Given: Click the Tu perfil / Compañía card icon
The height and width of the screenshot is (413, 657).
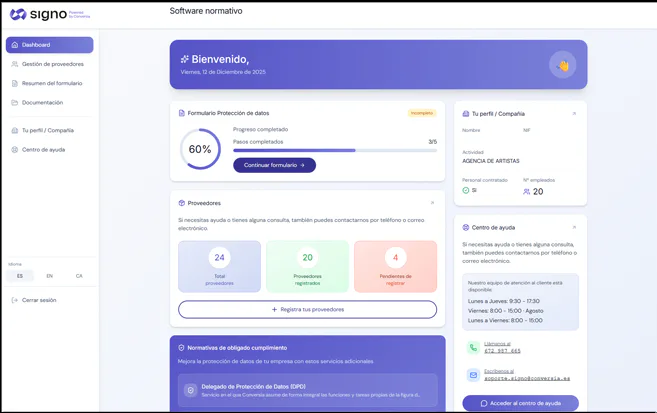Looking at the screenshot, I should tap(466, 114).
